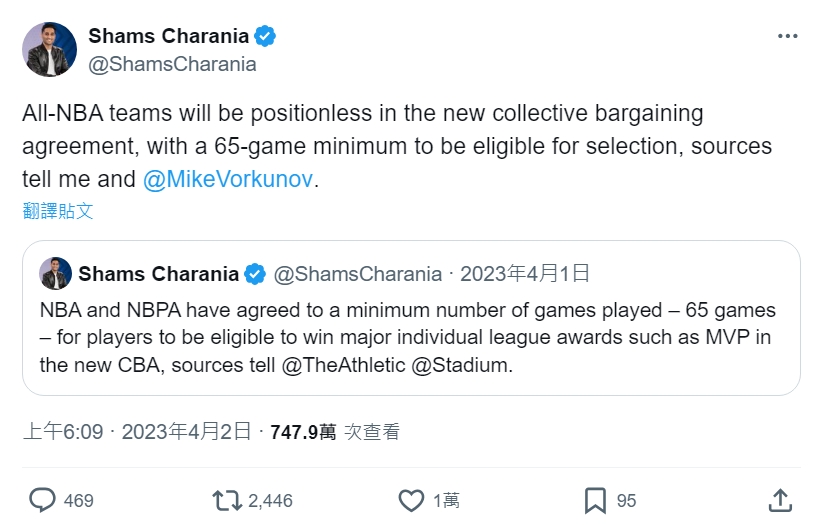Open the quoted tweet about the 65-game minimum
This screenshot has width=819, height=525.
click(410, 338)
